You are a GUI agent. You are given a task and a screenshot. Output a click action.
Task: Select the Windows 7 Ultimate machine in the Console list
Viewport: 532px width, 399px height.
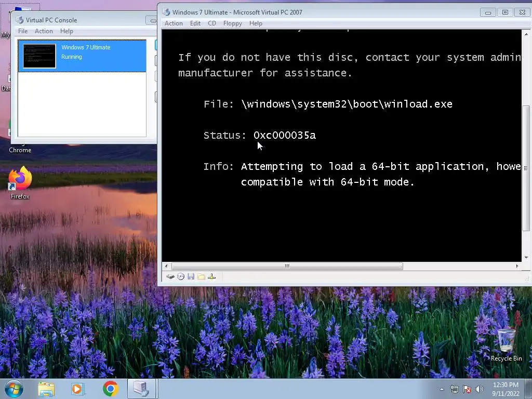82,56
